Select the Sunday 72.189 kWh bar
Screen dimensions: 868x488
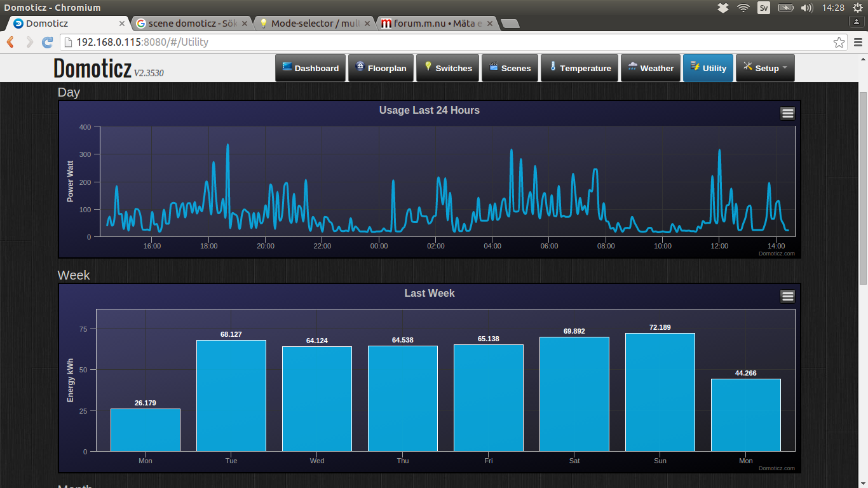660,392
